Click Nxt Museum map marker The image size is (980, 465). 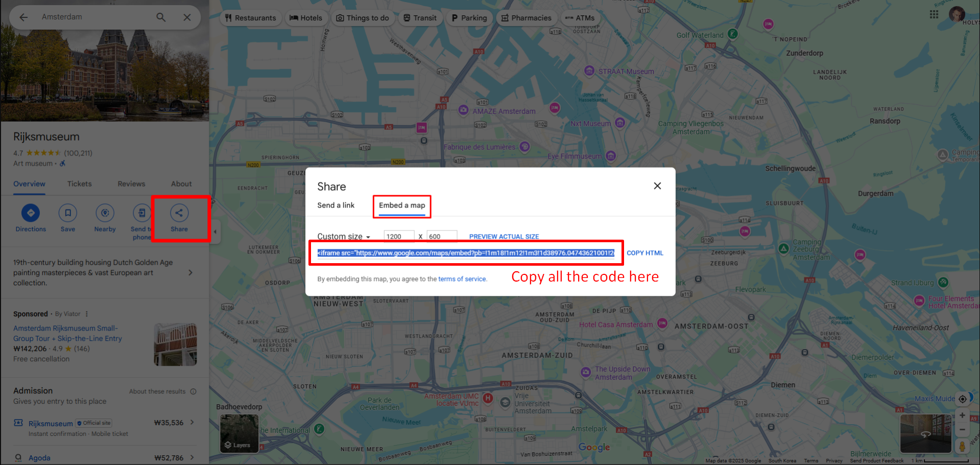coord(620,123)
